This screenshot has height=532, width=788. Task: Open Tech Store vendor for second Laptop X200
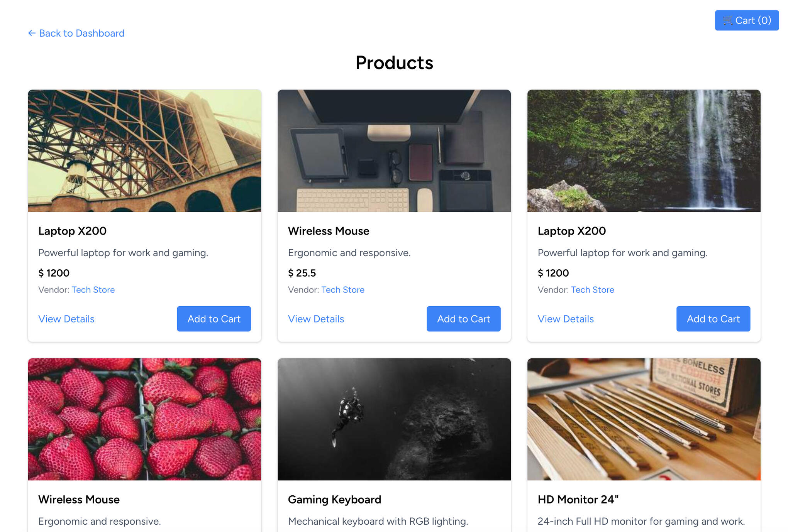[593, 290]
